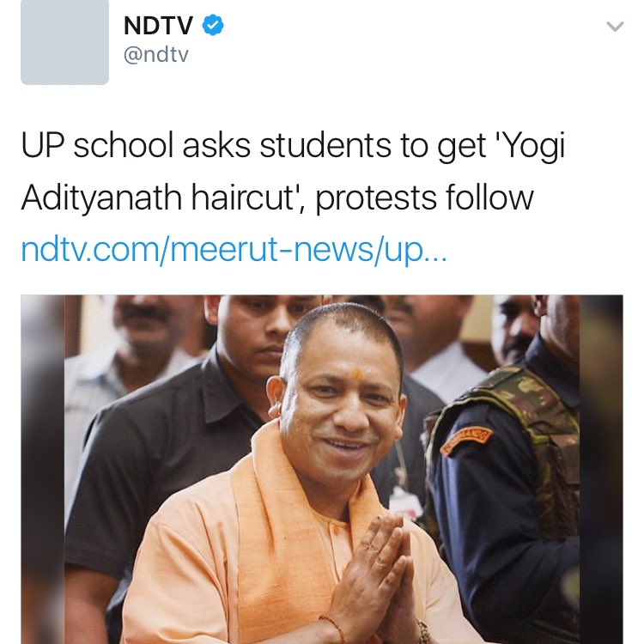Click the tweet headline text
This screenshot has width=644, height=644.
(x=294, y=172)
